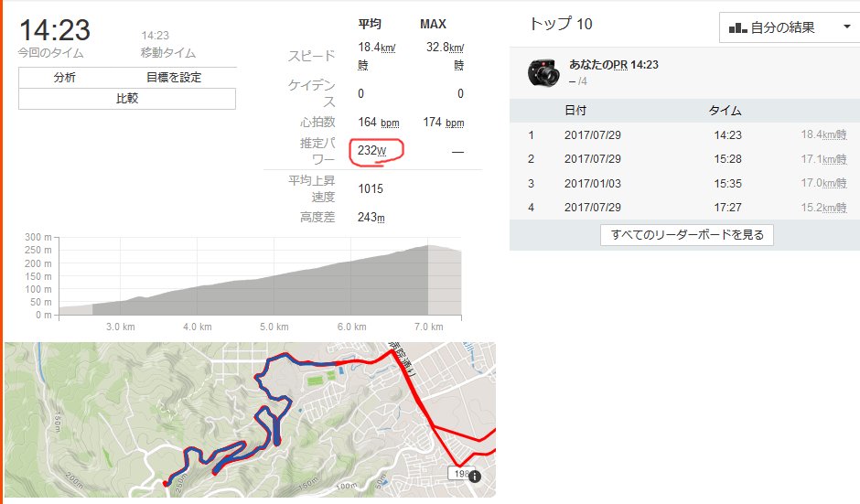This screenshot has height=504, width=860.
Task: Click the camera profile avatar
Action: (x=543, y=72)
